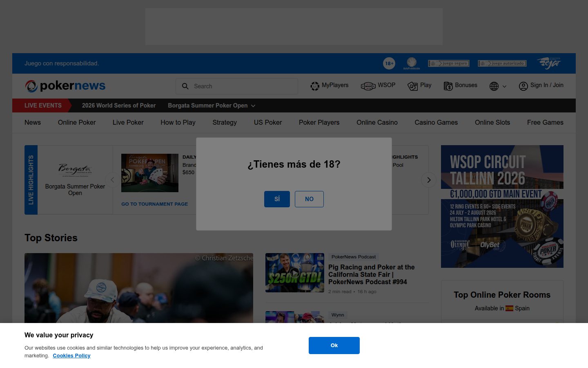Open the Strategy menu
Screen dimensions: 588x368
click(225, 122)
